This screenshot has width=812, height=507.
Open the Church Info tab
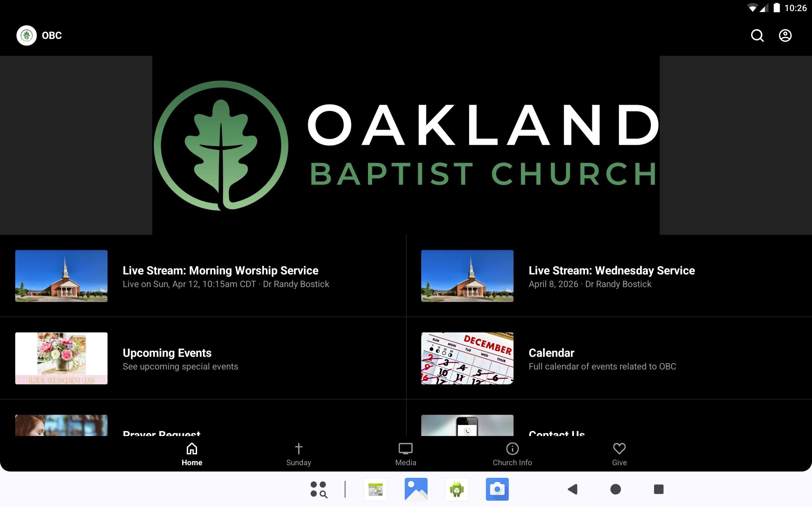tap(512, 454)
